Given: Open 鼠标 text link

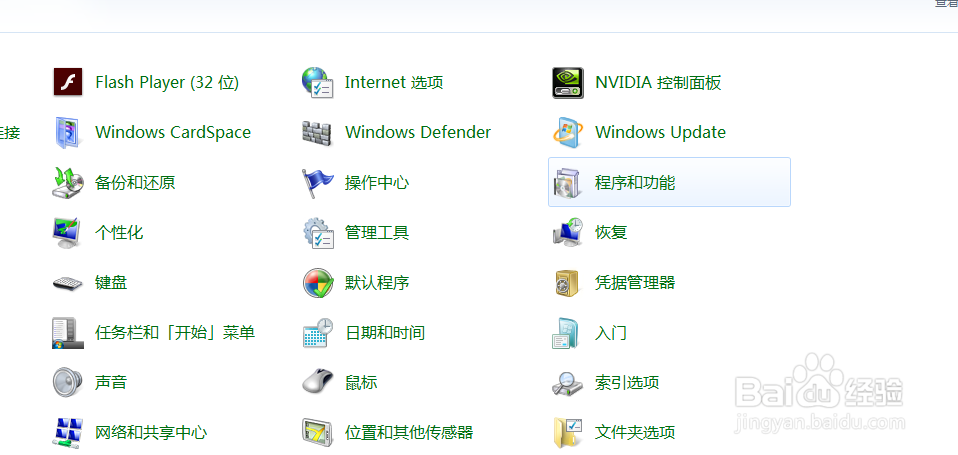Looking at the screenshot, I should click(x=361, y=383).
